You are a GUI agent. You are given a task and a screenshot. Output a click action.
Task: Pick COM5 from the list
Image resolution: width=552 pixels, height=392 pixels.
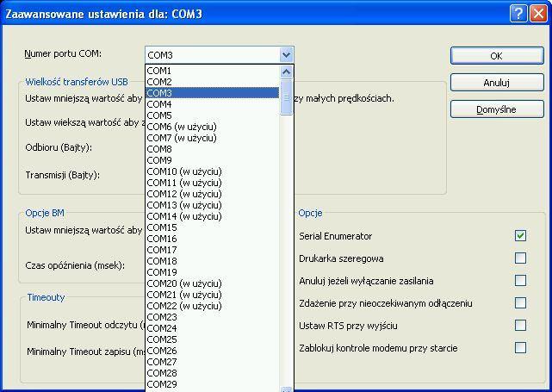213,115
